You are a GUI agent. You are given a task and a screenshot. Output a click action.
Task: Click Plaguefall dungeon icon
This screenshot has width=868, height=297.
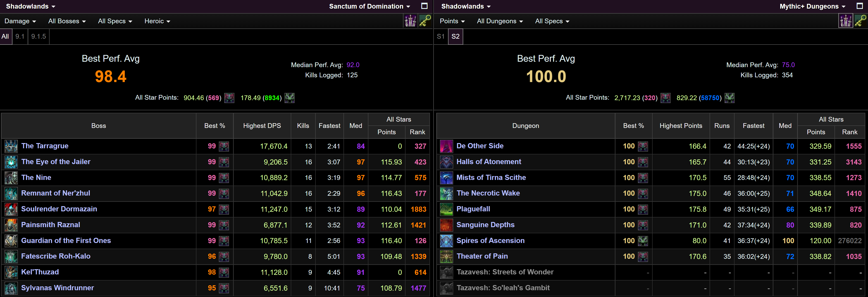coord(446,209)
